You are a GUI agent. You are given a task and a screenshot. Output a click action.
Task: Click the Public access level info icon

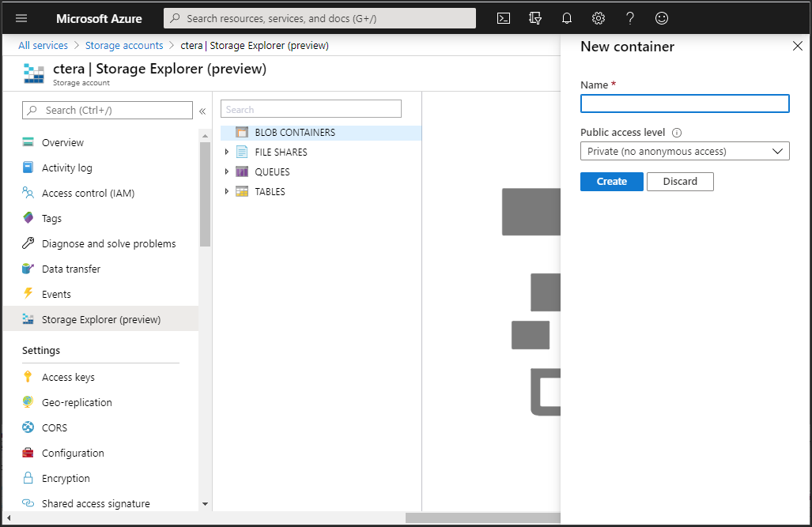(676, 133)
